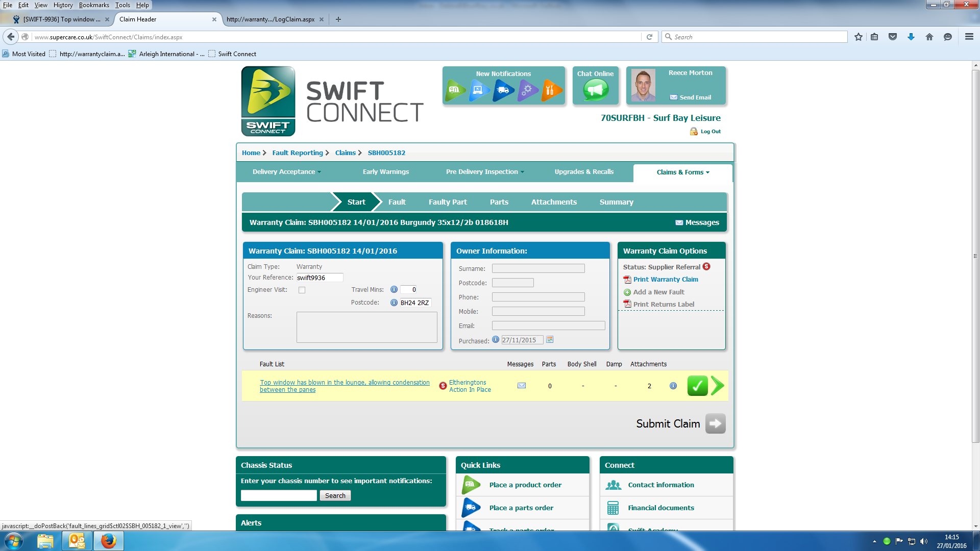Click the orange tools notification icon
The height and width of the screenshot is (551, 980).
[x=551, y=90]
